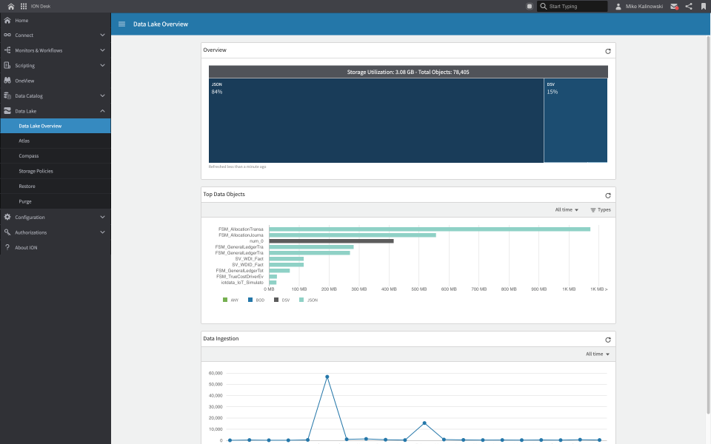
Task: Select Storage Policies in sidebar
Action: [x=36, y=171]
